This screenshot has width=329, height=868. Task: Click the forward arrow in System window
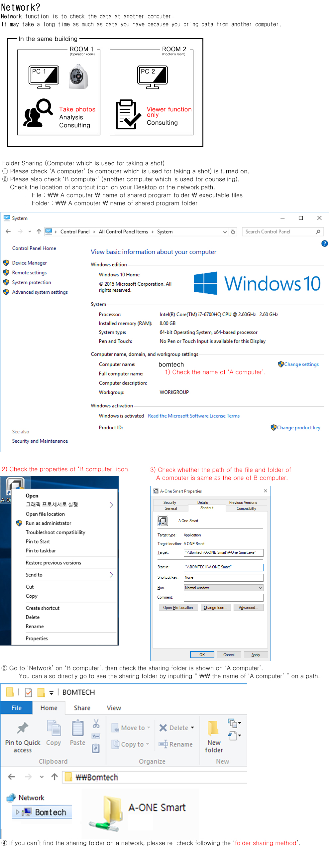[x=20, y=231]
